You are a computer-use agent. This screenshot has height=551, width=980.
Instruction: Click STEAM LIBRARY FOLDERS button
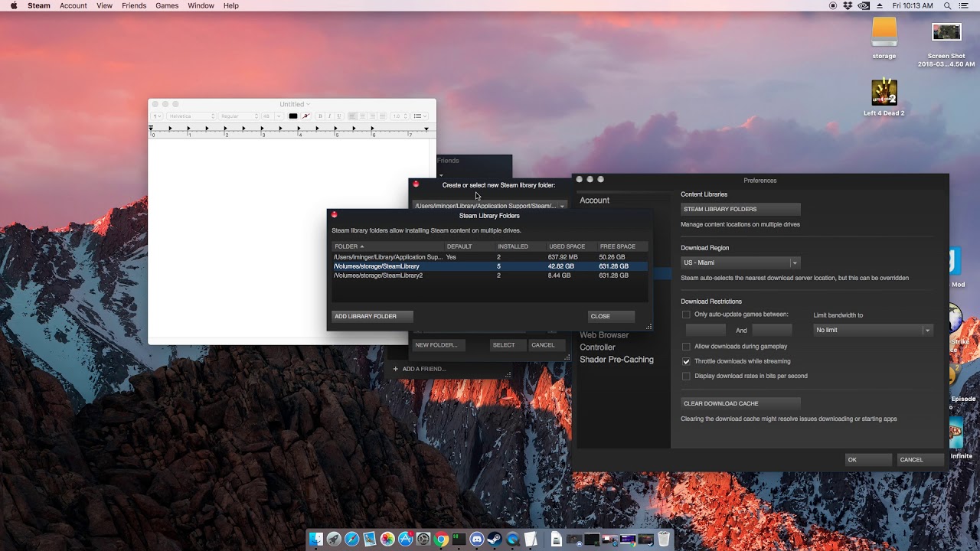[x=740, y=209]
